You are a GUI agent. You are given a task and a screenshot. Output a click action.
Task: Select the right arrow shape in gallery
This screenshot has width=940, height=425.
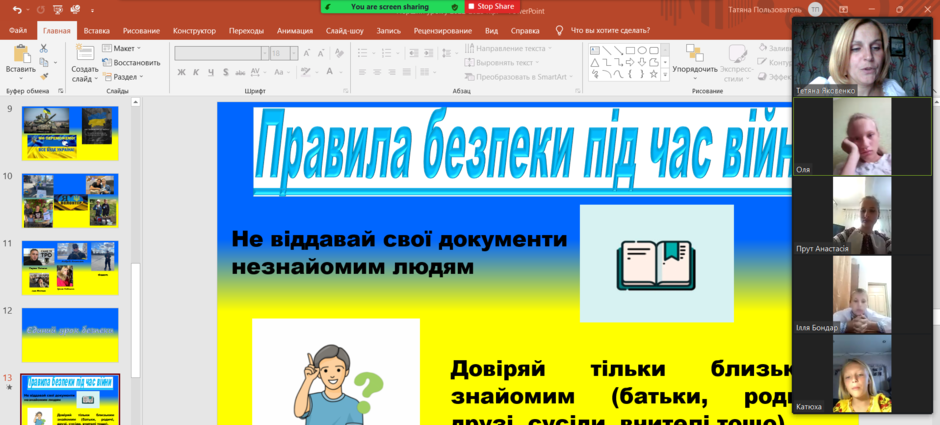click(630, 62)
